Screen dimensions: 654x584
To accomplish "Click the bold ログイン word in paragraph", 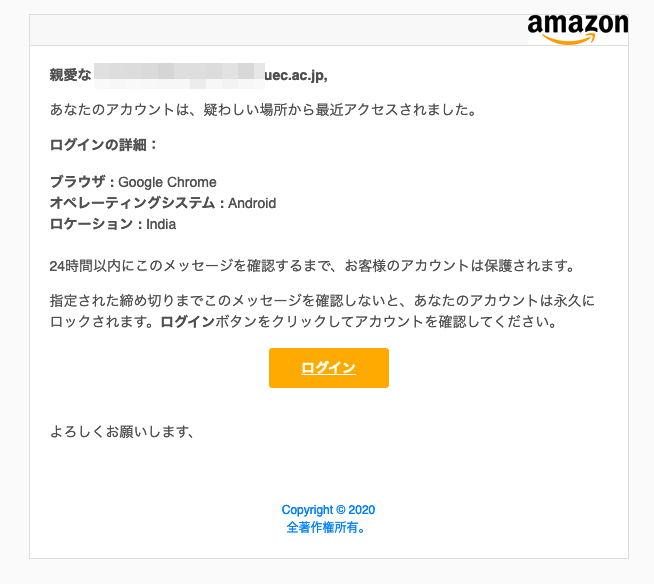I will 187,322.
